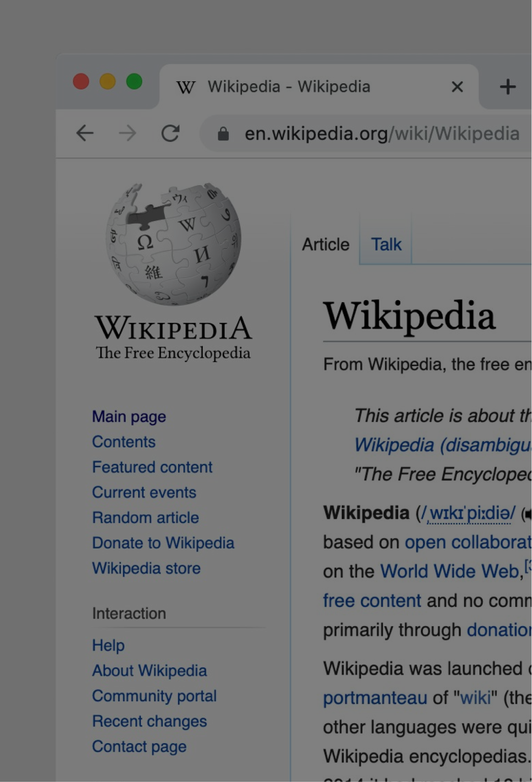
Task: Open the 'donations' link in the article
Action: click(499, 630)
